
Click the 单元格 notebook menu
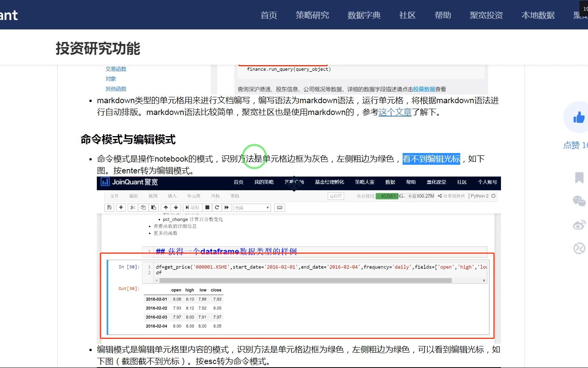(x=194, y=196)
